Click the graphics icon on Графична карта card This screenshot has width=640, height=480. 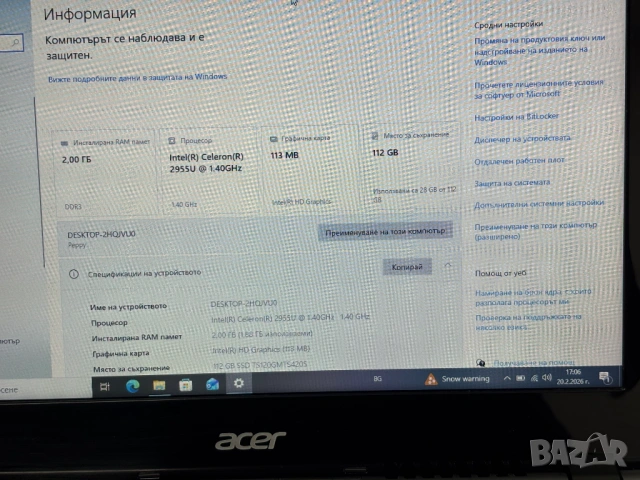274,139
